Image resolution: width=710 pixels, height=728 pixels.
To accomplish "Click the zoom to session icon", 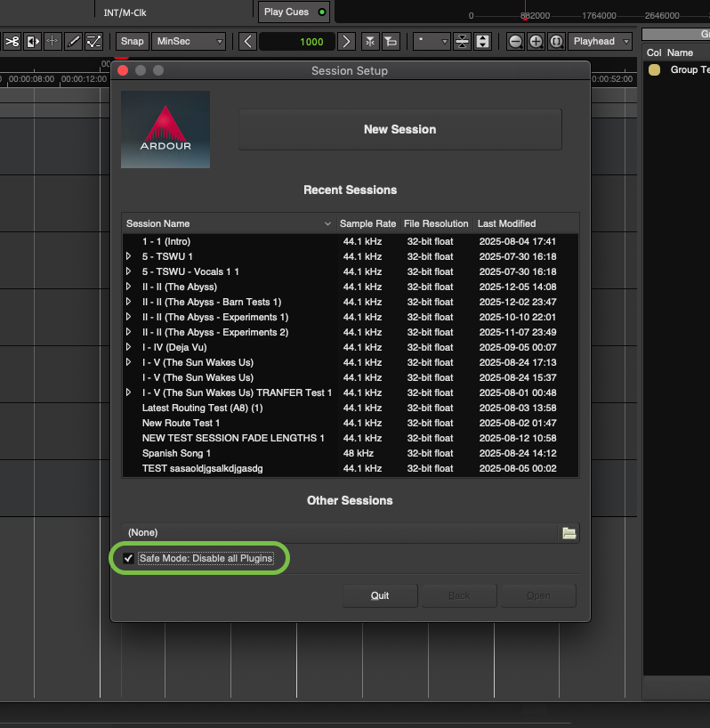I will 556,42.
